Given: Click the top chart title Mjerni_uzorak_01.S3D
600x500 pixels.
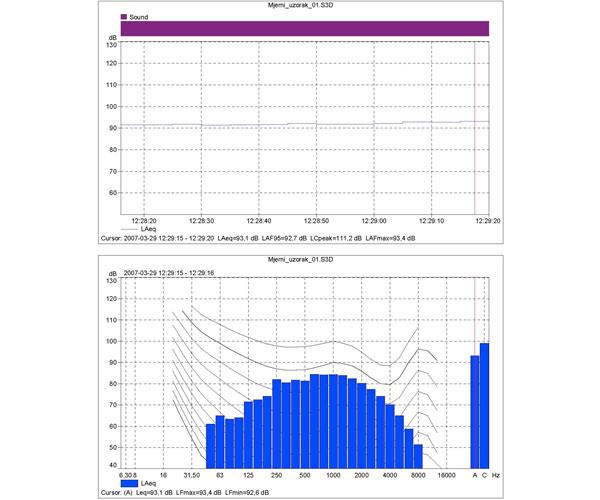Looking at the screenshot, I should pyautogui.click(x=302, y=6).
